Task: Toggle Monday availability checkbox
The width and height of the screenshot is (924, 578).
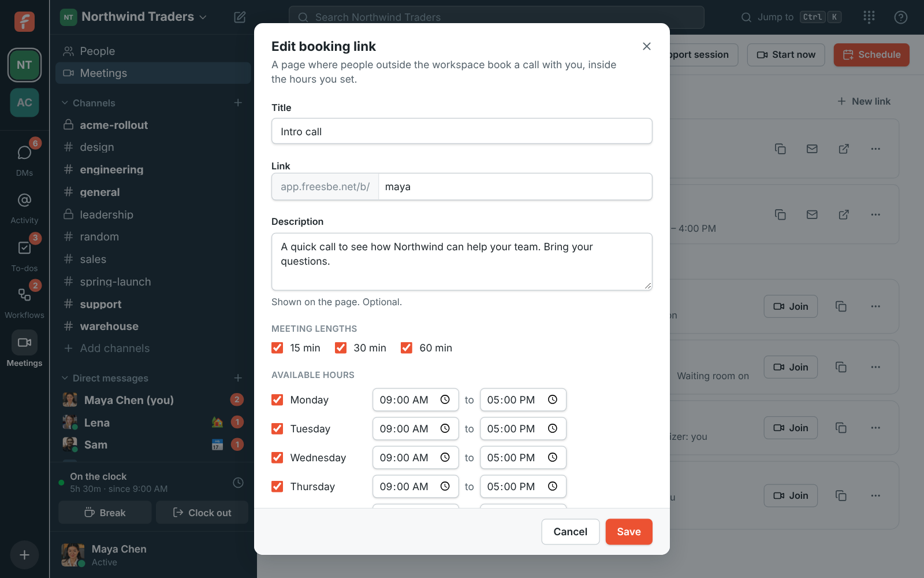Action: click(277, 399)
